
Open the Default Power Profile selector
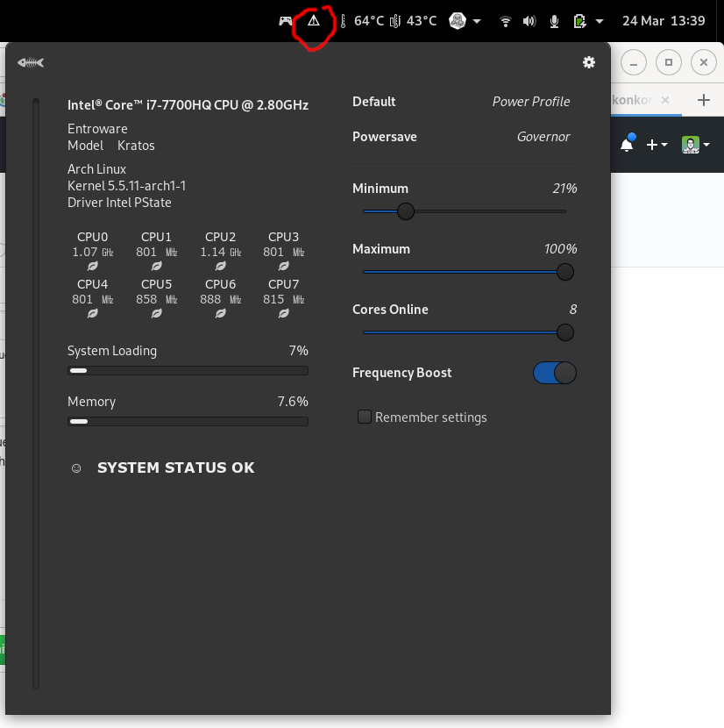pos(461,102)
